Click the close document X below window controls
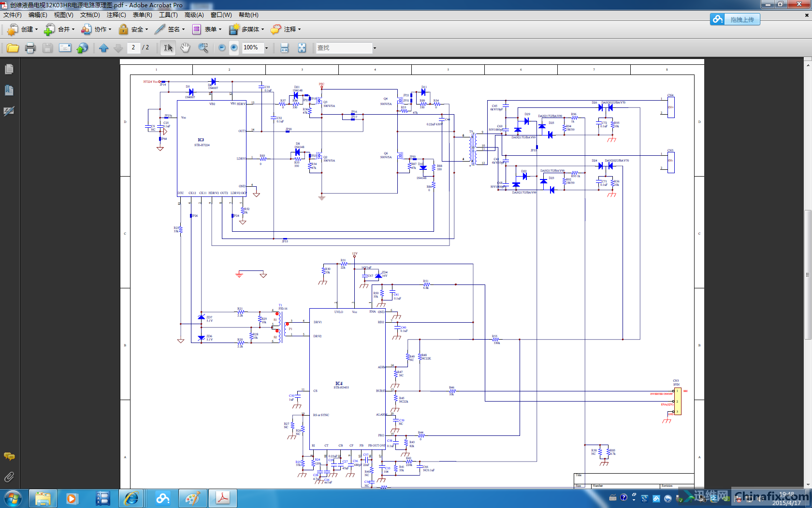812x508 pixels. (x=807, y=15)
